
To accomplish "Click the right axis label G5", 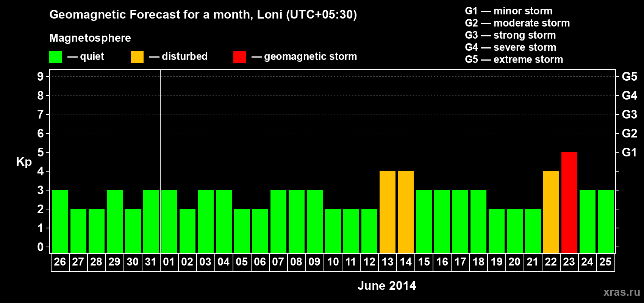I will pos(629,77).
